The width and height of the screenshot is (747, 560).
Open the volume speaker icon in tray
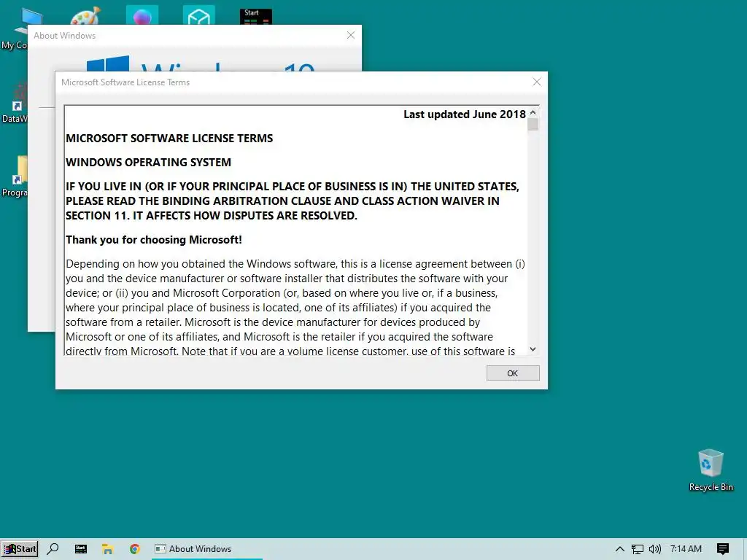pyautogui.click(x=655, y=549)
